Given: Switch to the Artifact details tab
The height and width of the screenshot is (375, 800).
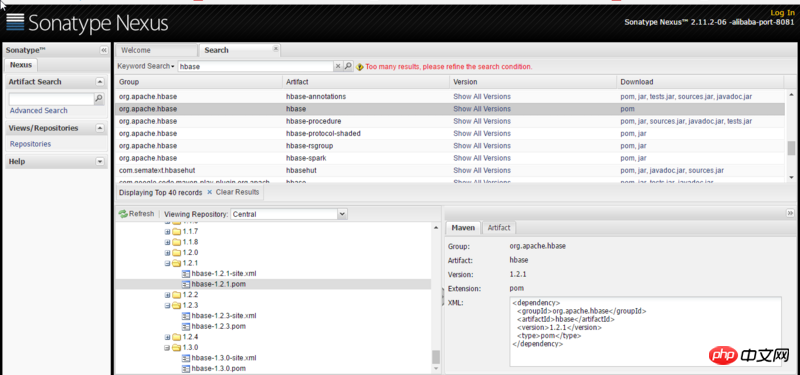Looking at the screenshot, I should [499, 228].
